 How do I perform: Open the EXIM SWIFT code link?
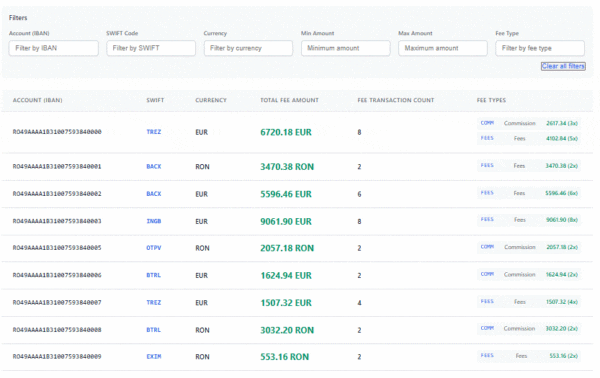(153, 357)
